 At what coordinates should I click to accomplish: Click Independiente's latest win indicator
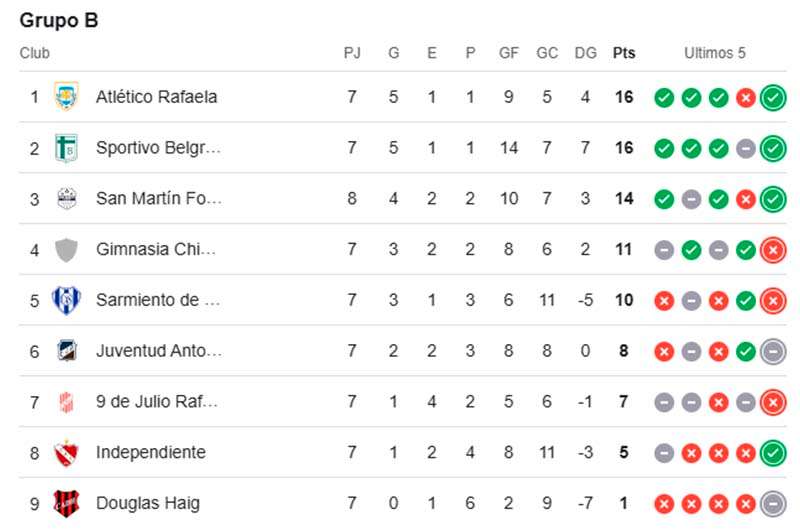pyautogui.click(x=773, y=453)
